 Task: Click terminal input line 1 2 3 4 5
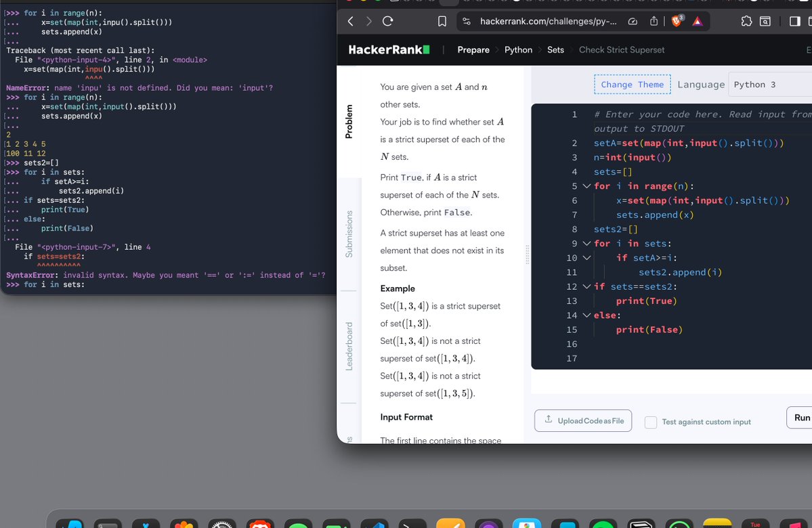(x=26, y=144)
